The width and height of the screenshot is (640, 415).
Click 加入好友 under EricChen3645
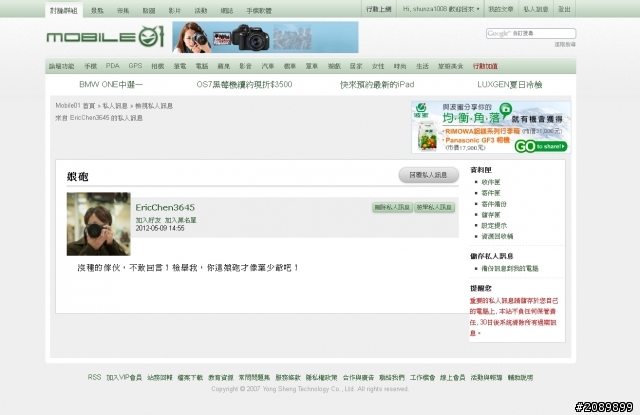(148, 220)
